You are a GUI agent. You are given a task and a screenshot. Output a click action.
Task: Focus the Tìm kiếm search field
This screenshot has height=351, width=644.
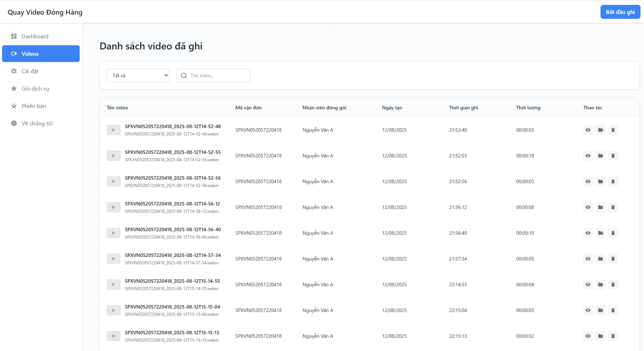coord(213,76)
